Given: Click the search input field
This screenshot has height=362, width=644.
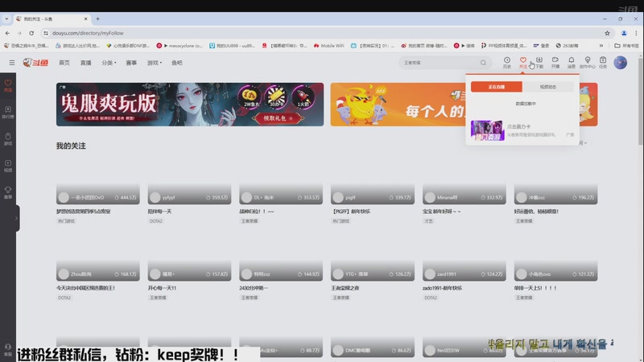Looking at the screenshot, I should pos(440,63).
